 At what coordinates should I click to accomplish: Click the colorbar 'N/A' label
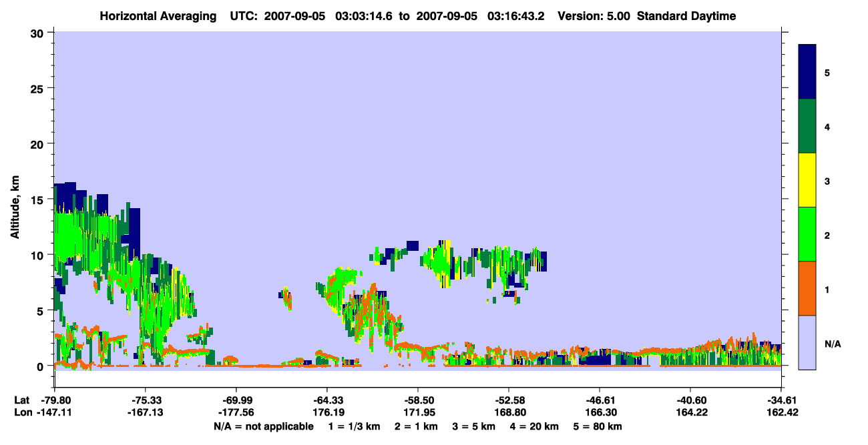coord(833,344)
